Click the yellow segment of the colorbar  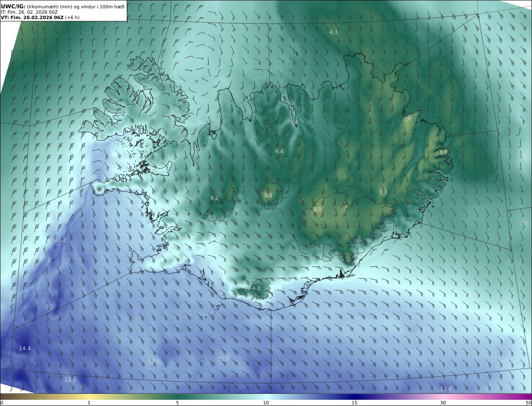coord(89,396)
